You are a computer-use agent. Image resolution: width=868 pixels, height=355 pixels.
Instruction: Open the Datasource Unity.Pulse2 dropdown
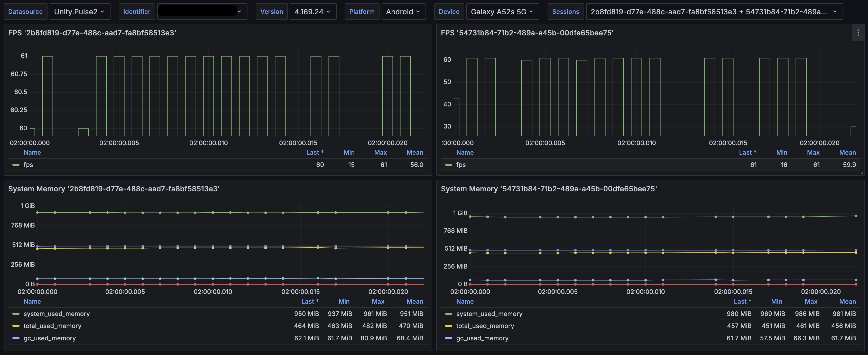click(79, 12)
